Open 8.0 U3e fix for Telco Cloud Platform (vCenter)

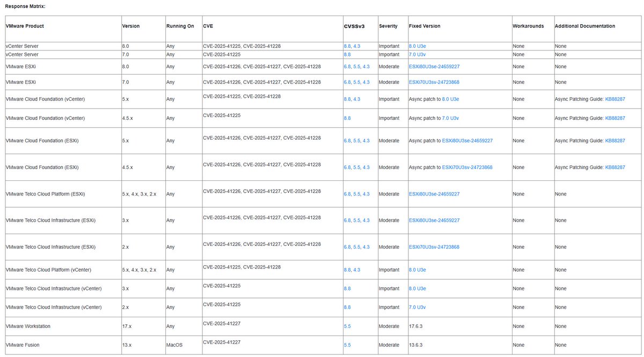pyautogui.click(x=417, y=270)
